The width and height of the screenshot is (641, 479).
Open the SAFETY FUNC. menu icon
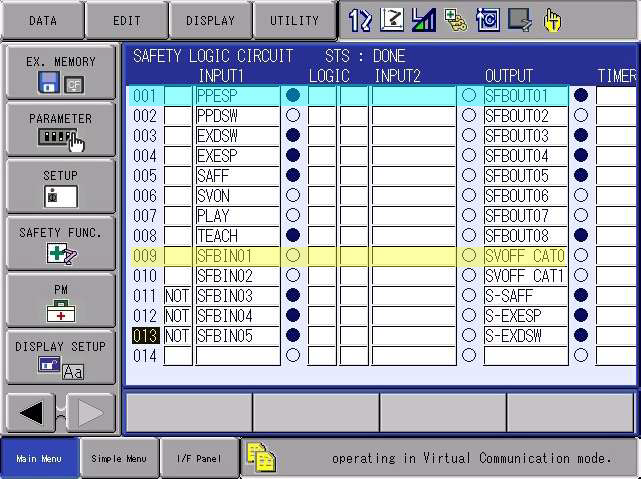[61, 244]
